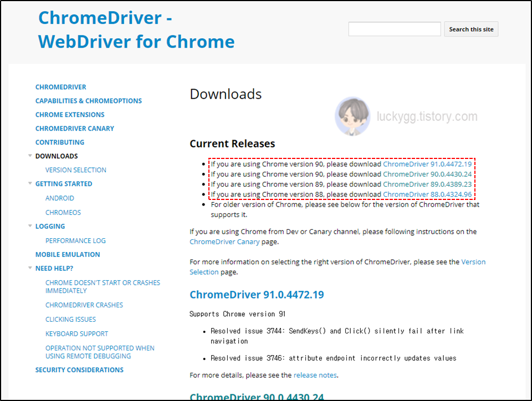
Task: Click the Current Releases heading
Action: [232, 143]
